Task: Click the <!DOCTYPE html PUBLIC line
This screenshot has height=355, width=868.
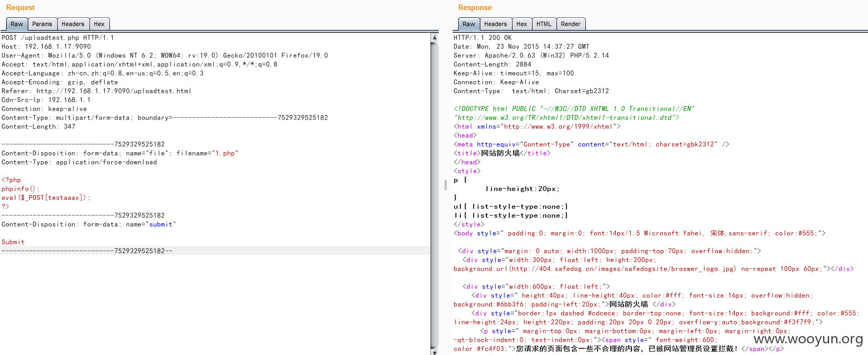Action: pos(574,109)
